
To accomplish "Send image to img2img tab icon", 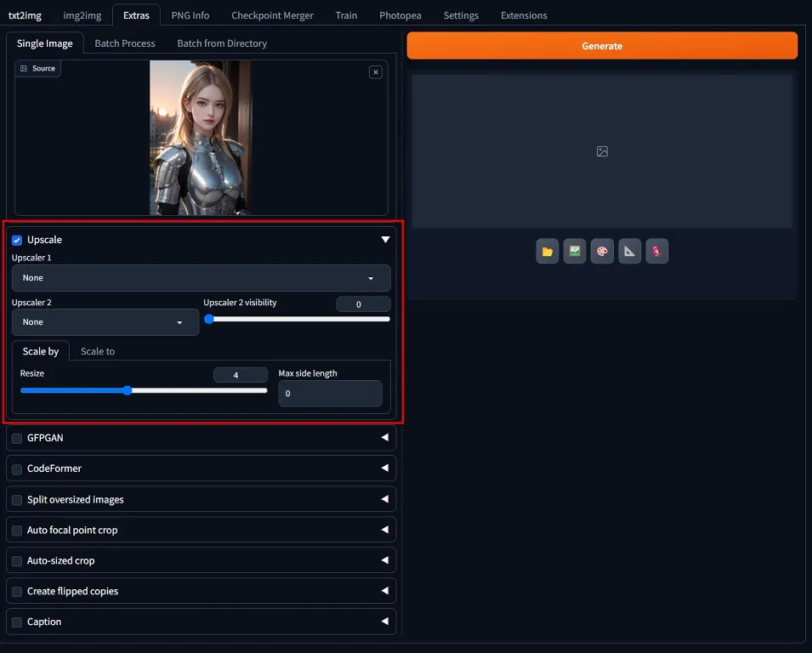I will point(574,251).
